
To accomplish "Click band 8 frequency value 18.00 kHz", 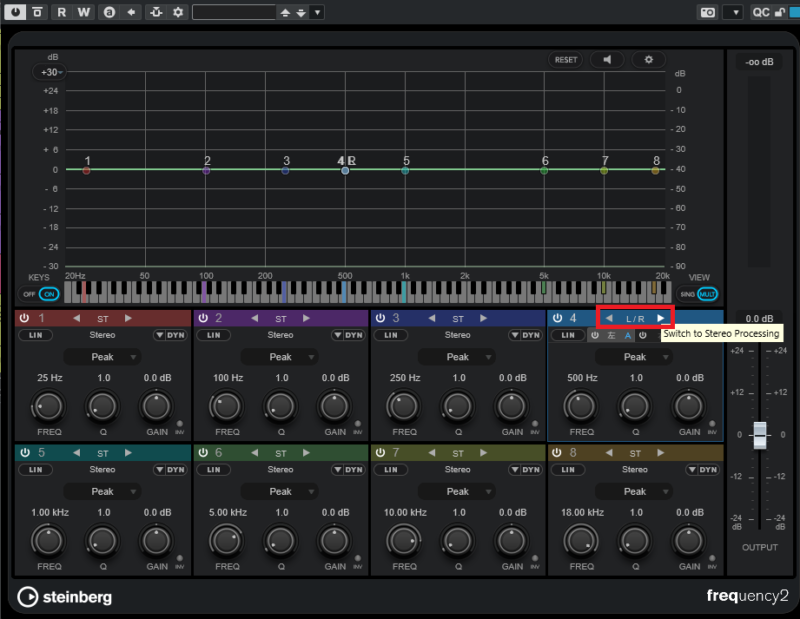I will pyautogui.click(x=582, y=512).
